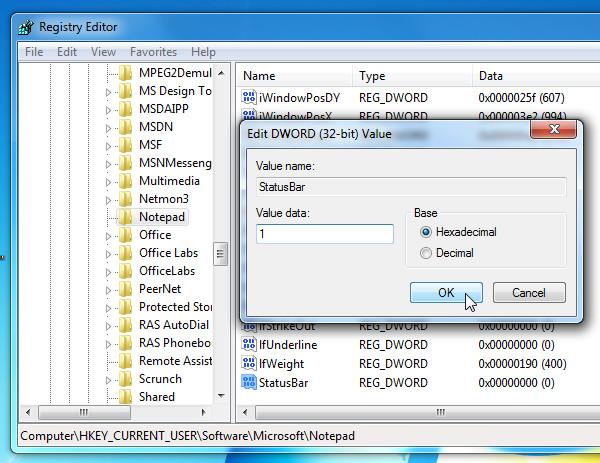Click the StatusBar DWORD value icon
The height and width of the screenshot is (463, 600).
tap(249, 382)
